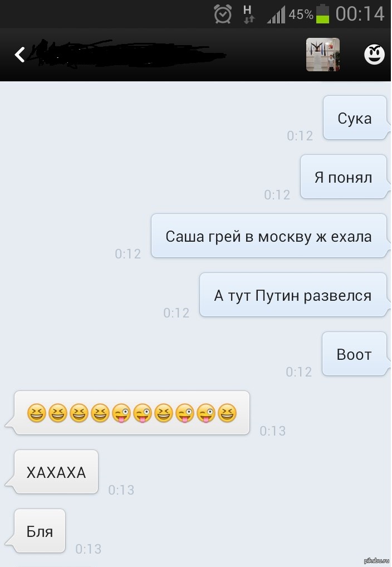Viewport: 392px width, 567px height.
Task: Tap the first laughing emoji in message
Action: (37, 413)
